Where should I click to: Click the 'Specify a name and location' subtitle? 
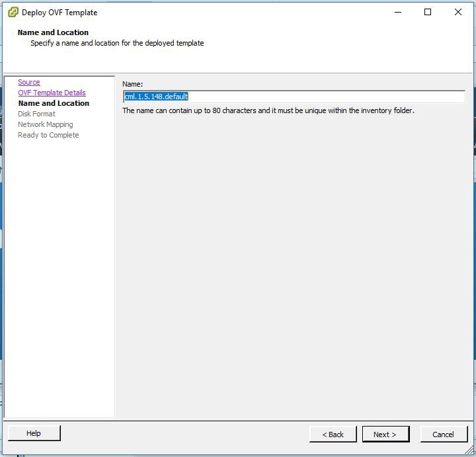(117, 43)
